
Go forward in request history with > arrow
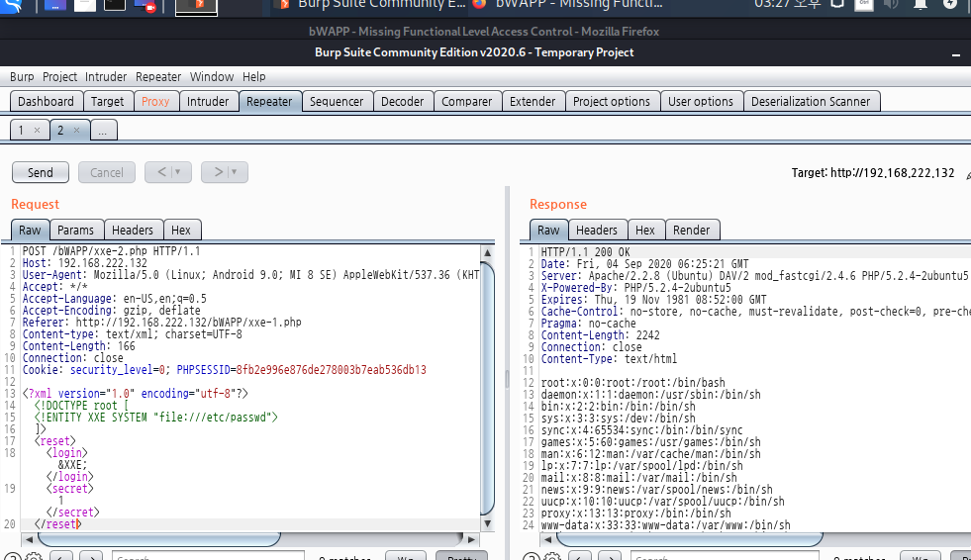click(218, 172)
